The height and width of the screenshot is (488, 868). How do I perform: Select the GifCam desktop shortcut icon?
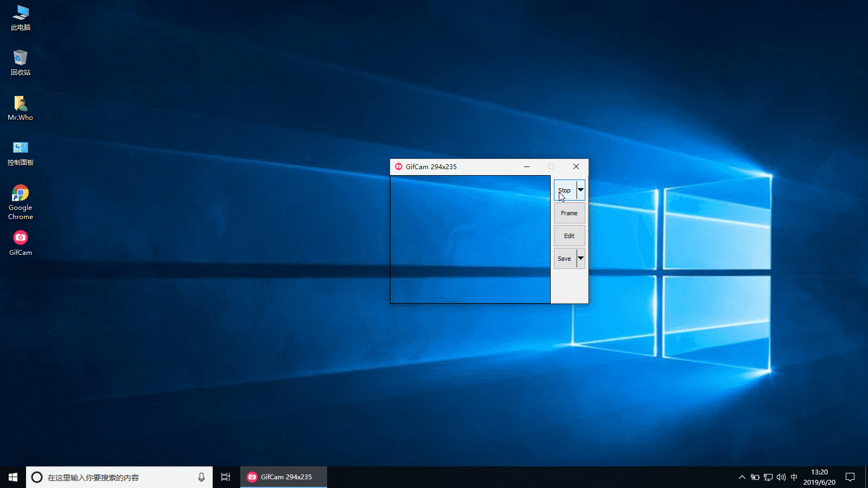[x=21, y=243]
